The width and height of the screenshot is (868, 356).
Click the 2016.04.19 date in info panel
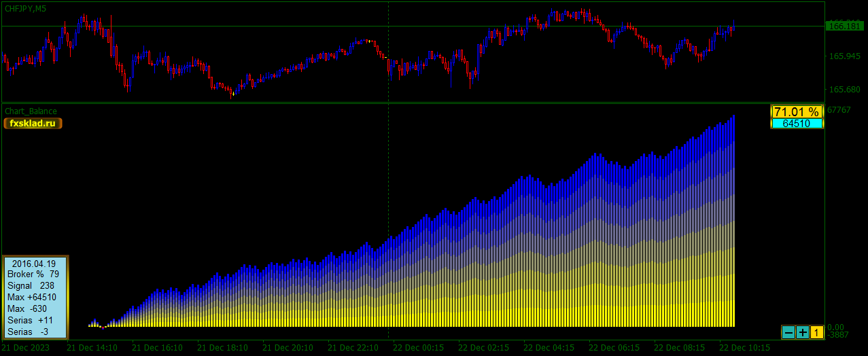pyautogui.click(x=34, y=264)
